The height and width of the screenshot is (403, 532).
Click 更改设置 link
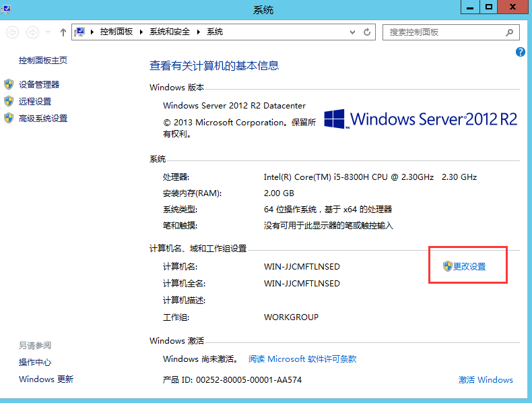[469, 266]
